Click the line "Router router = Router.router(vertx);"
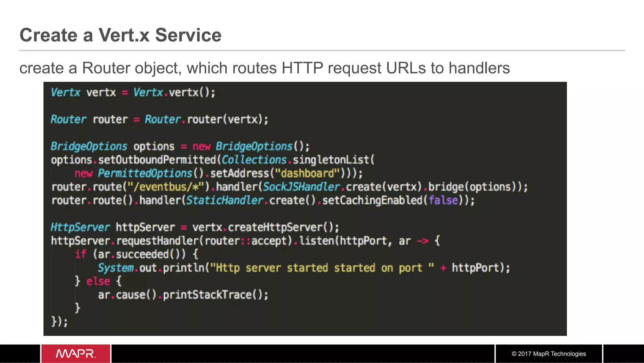 (x=159, y=120)
